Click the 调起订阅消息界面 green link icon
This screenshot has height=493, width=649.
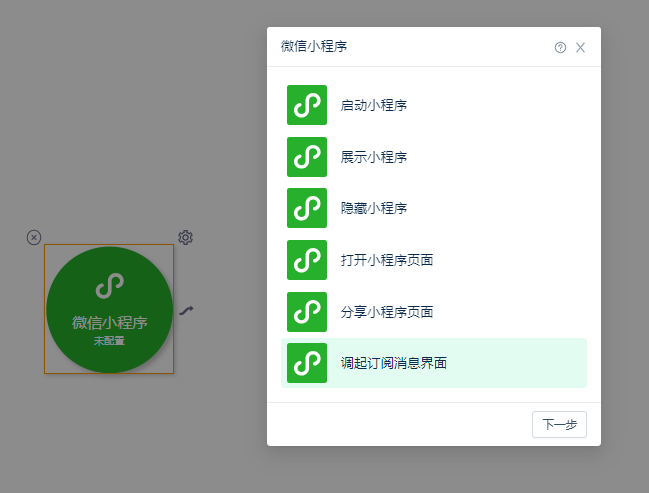pos(307,363)
